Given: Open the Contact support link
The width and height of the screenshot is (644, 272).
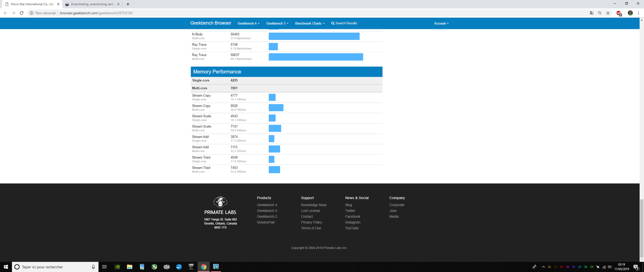Looking at the screenshot, I should pos(307,217).
